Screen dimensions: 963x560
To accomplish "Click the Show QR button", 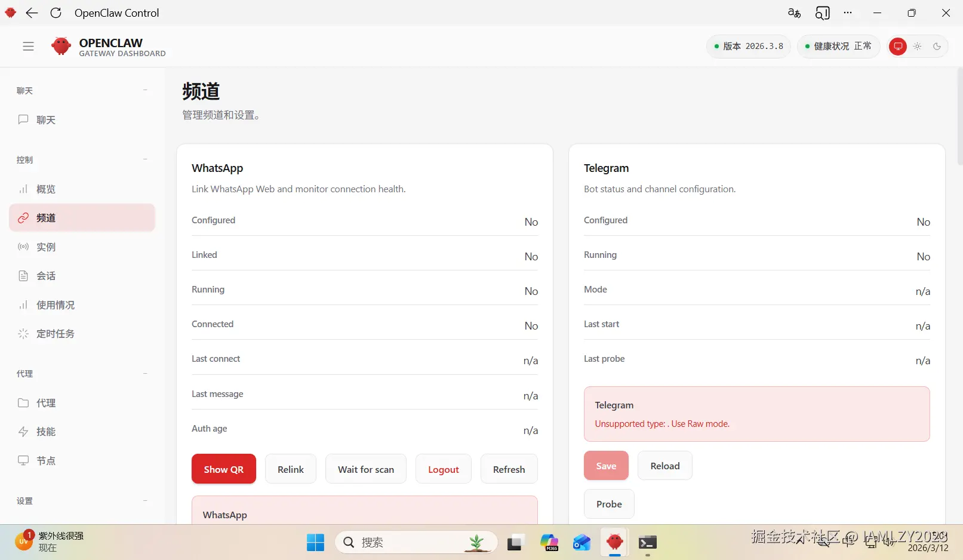I will (x=224, y=469).
